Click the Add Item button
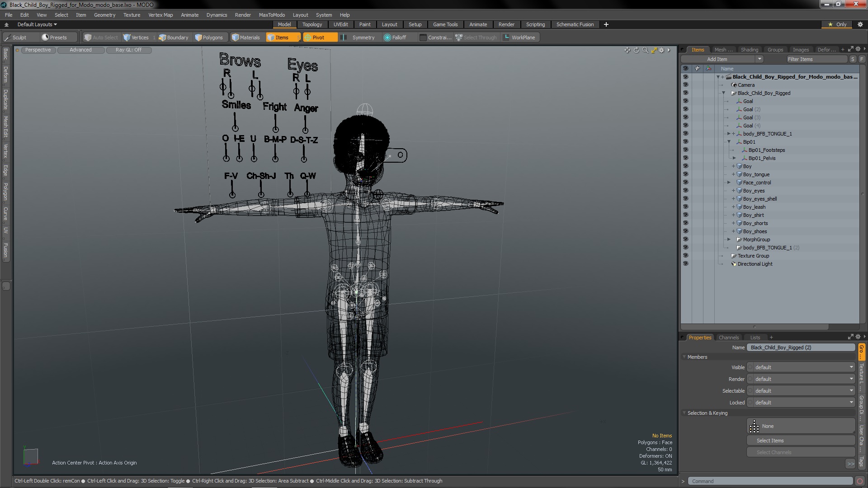Viewport: 868px width, 488px height. [x=717, y=59]
